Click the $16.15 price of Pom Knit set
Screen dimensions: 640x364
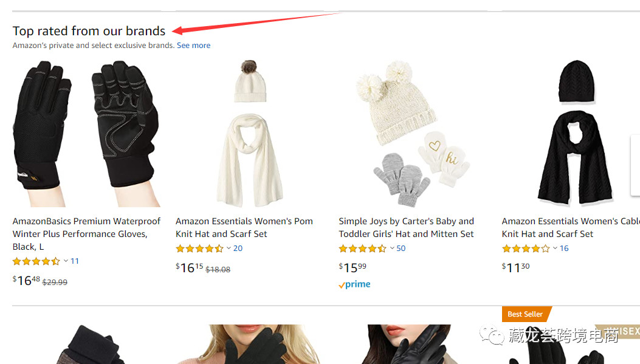tap(190, 267)
